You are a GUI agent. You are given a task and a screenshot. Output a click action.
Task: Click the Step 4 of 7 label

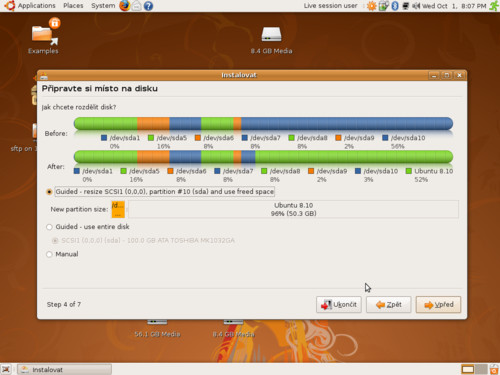pos(64,304)
